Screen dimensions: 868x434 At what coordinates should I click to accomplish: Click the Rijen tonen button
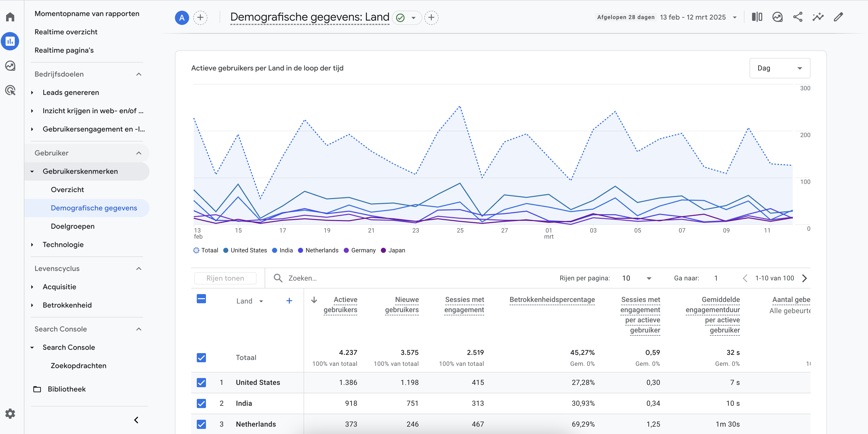225,278
